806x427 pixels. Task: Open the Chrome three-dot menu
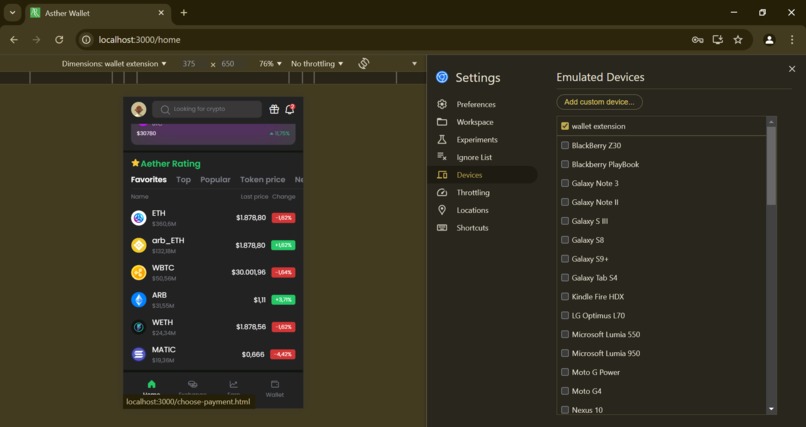[x=792, y=40]
